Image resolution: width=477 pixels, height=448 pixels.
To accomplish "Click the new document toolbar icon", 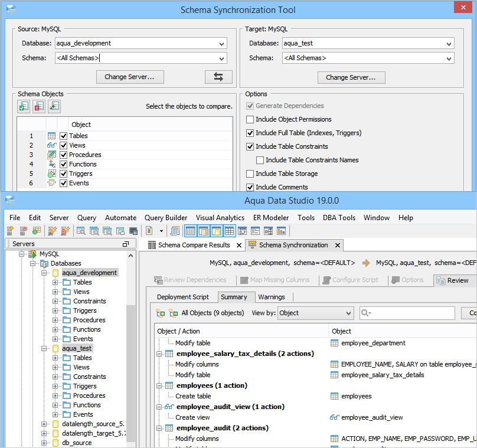I will (x=149, y=231).
